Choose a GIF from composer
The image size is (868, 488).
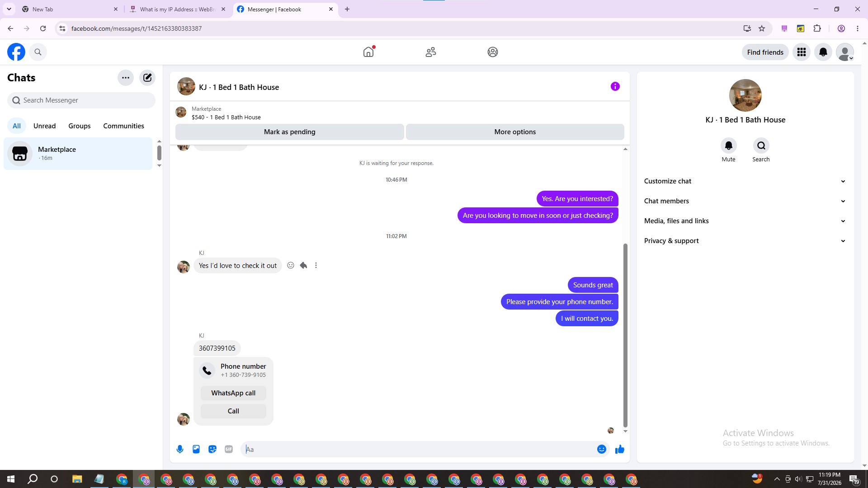pyautogui.click(x=229, y=449)
